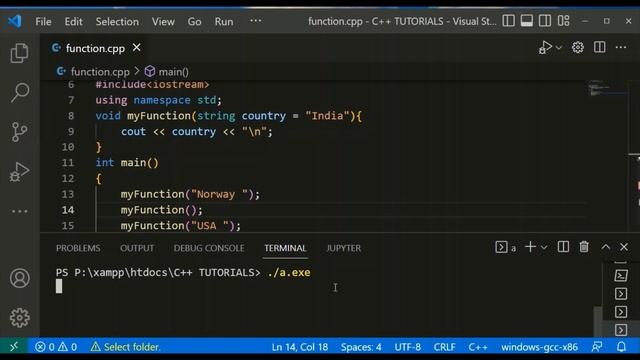Open the Go menu
This screenshot has height=360, width=640.
(x=194, y=21)
